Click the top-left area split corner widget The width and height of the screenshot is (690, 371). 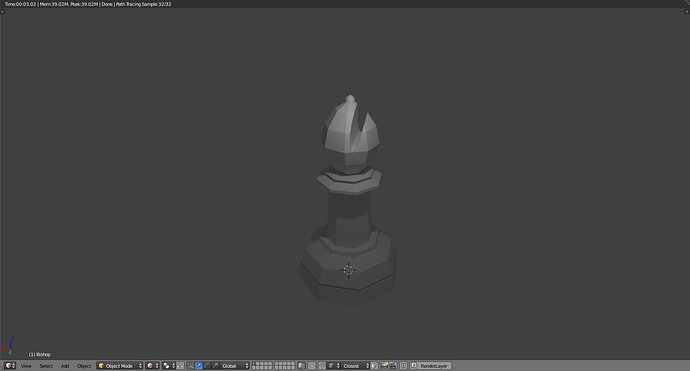(3, 11)
